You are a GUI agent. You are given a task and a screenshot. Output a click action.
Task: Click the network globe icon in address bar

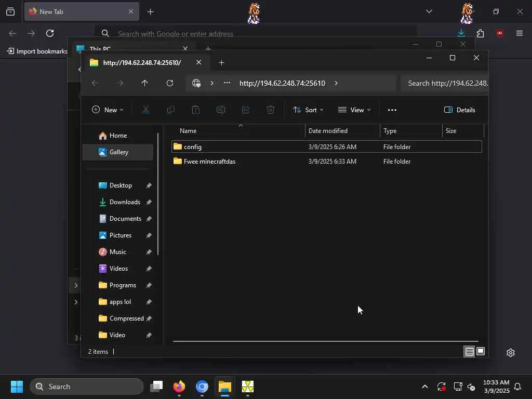[x=196, y=83]
